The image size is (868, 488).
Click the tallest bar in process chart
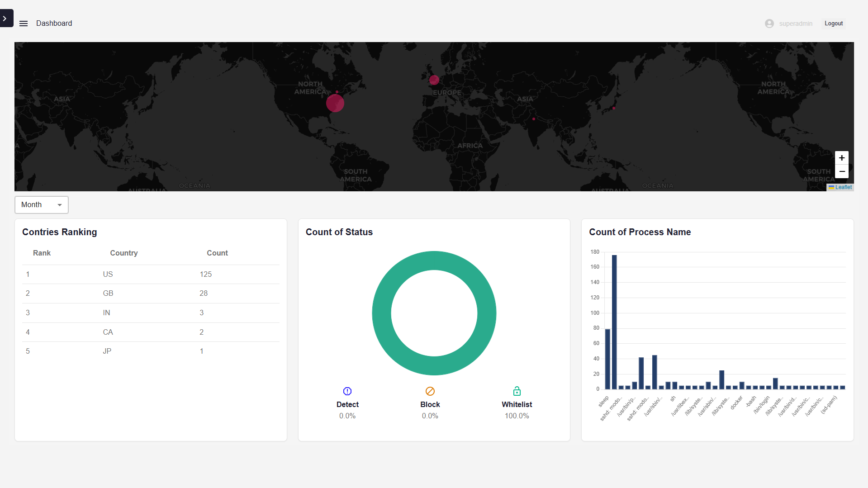click(x=614, y=321)
